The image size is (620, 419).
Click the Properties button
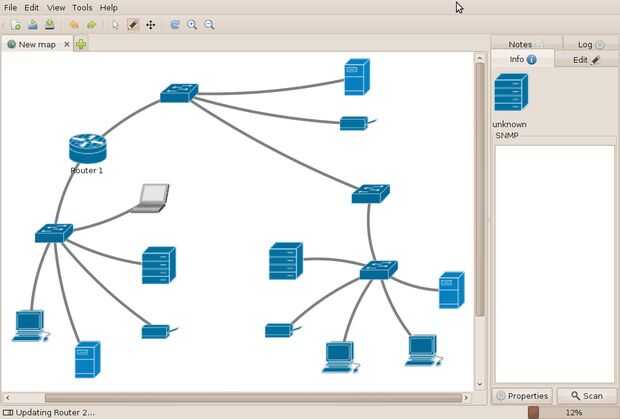click(522, 396)
